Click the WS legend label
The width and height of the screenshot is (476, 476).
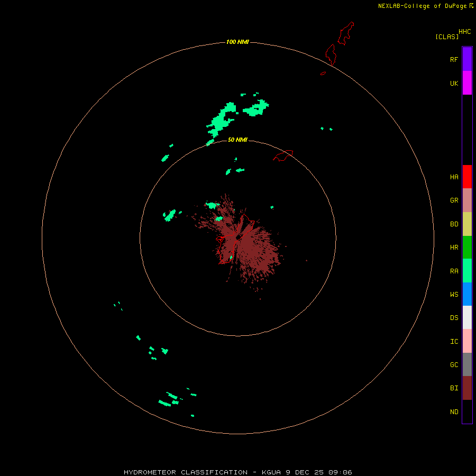coord(454,295)
